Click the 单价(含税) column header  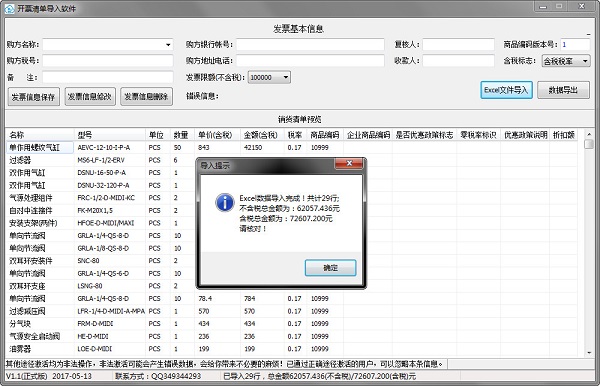[x=217, y=135]
